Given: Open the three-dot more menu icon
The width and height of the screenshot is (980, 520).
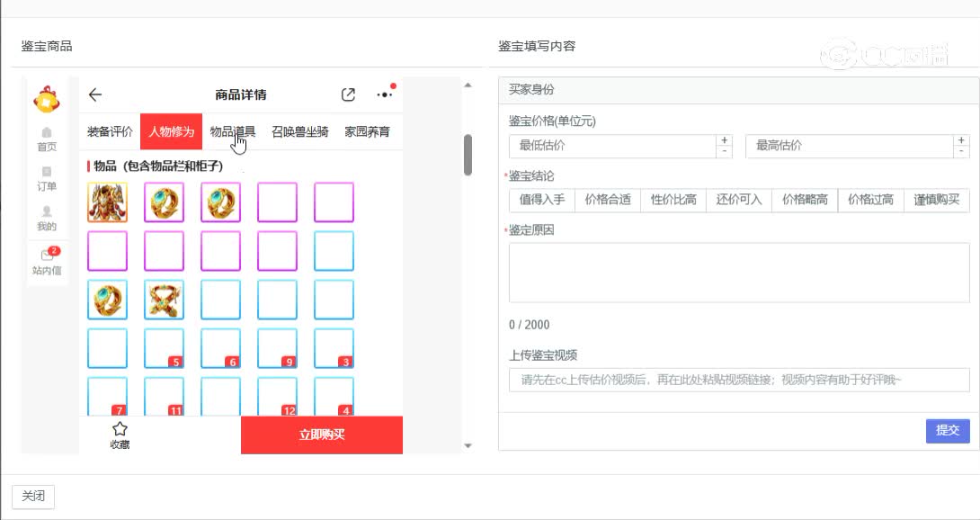Looking at the screenshot, I should [385, 94].
